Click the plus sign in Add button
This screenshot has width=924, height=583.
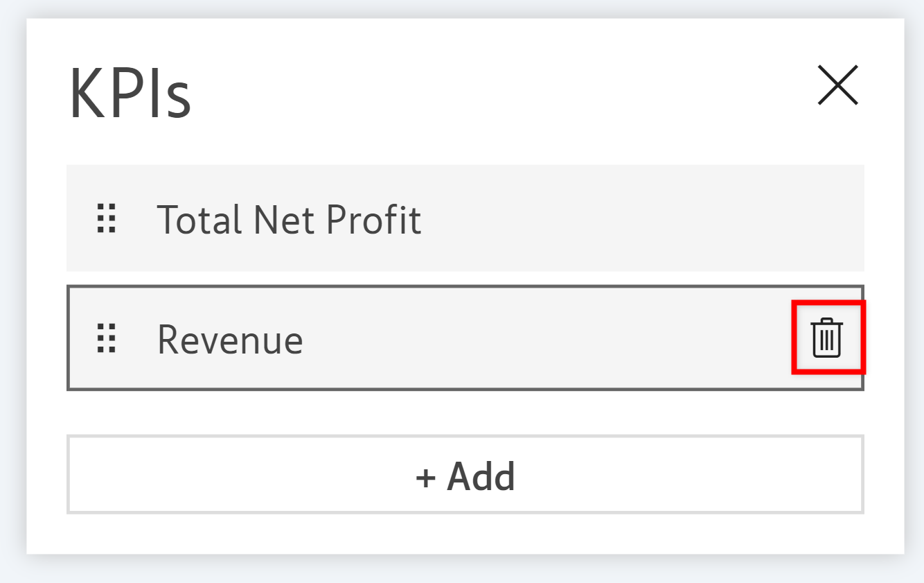click(x=425, y=477)
